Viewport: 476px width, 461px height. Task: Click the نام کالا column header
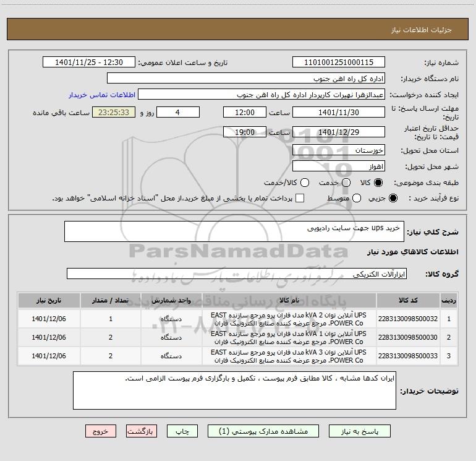[289, 300]
